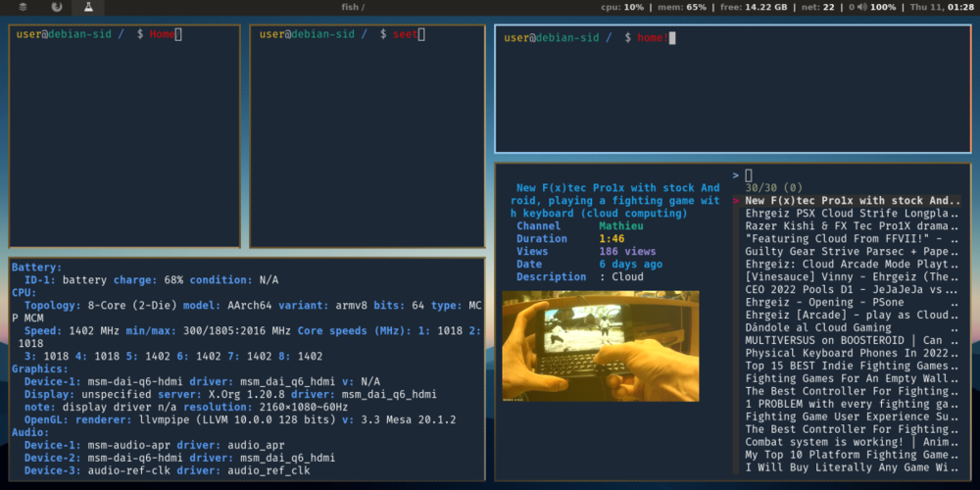Click the 'X.Org 1.20.8' server value
The image size is (980, 490).
[247, 394]
